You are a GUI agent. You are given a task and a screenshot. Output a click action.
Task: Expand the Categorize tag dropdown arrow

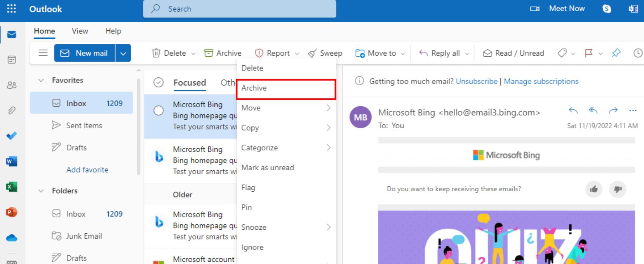(573, 54)
